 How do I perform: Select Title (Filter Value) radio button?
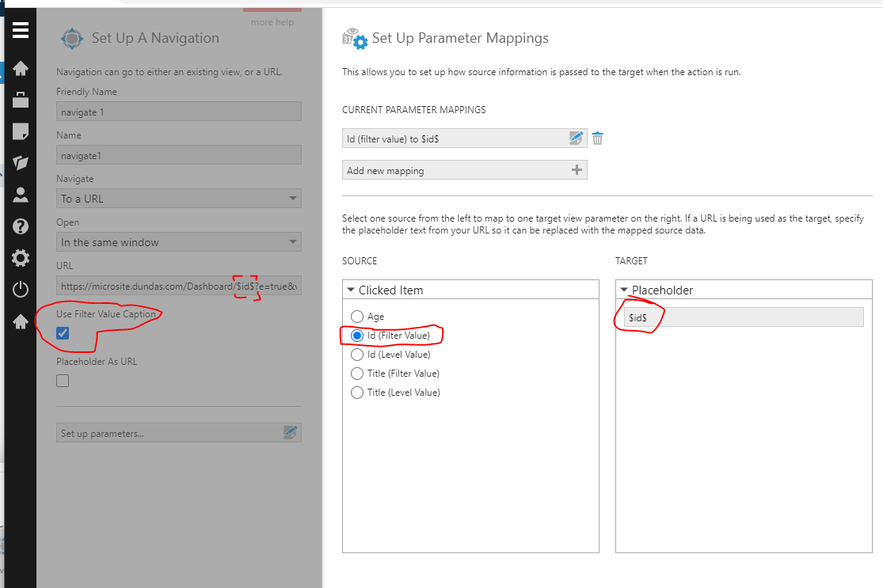pyautogui.click(x=357, y=374)
